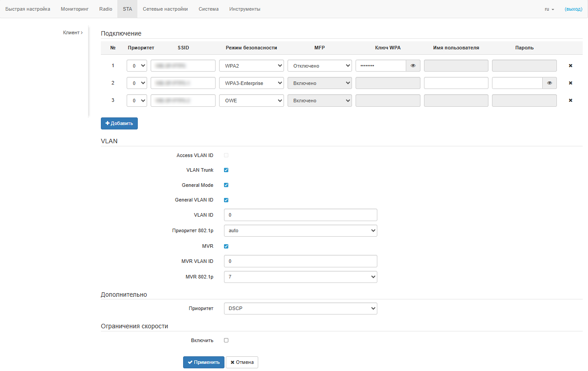Uncheck the VLAN Trunk checkbox
The height and width of the screenshot is (371, 588).
(226, 170)
